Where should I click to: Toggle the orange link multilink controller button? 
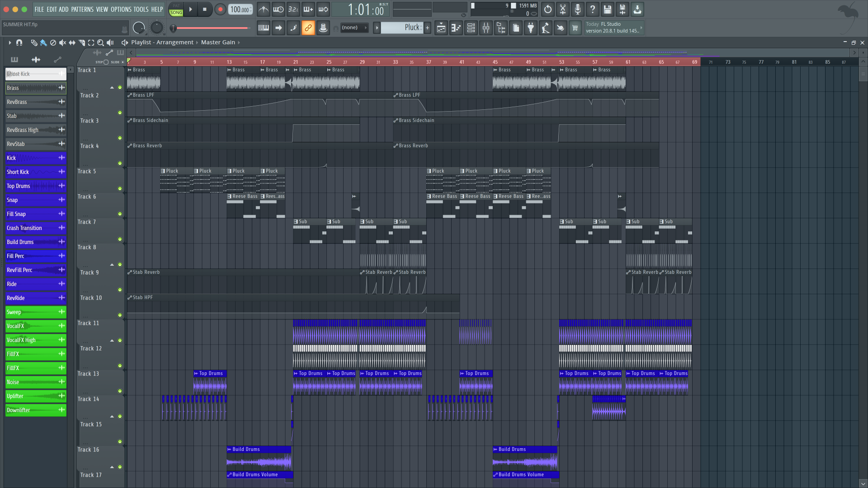(308, 28)
